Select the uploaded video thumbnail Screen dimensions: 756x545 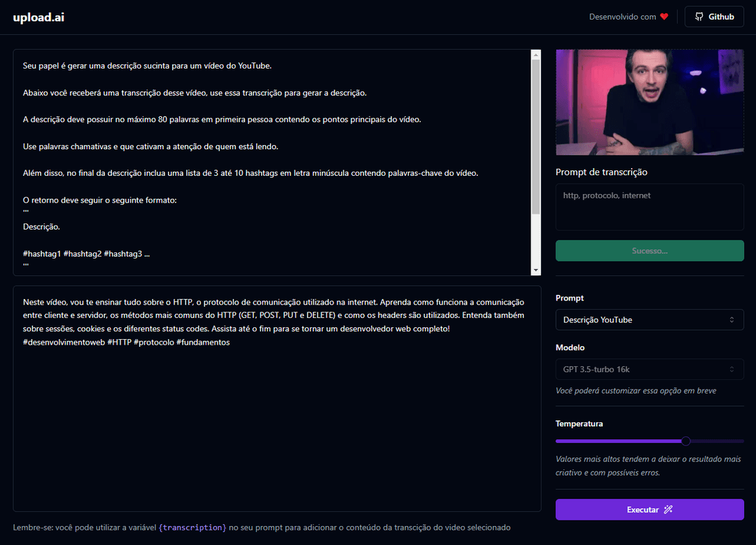click(649, 102)
